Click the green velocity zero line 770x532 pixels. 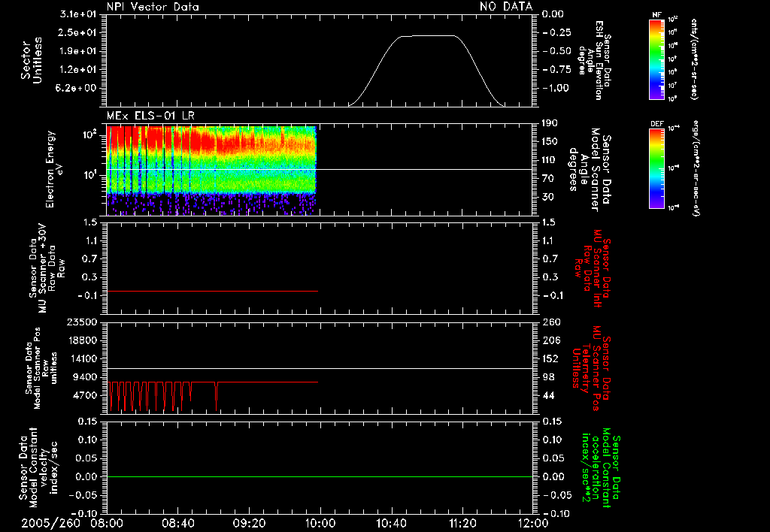point(320,476)
